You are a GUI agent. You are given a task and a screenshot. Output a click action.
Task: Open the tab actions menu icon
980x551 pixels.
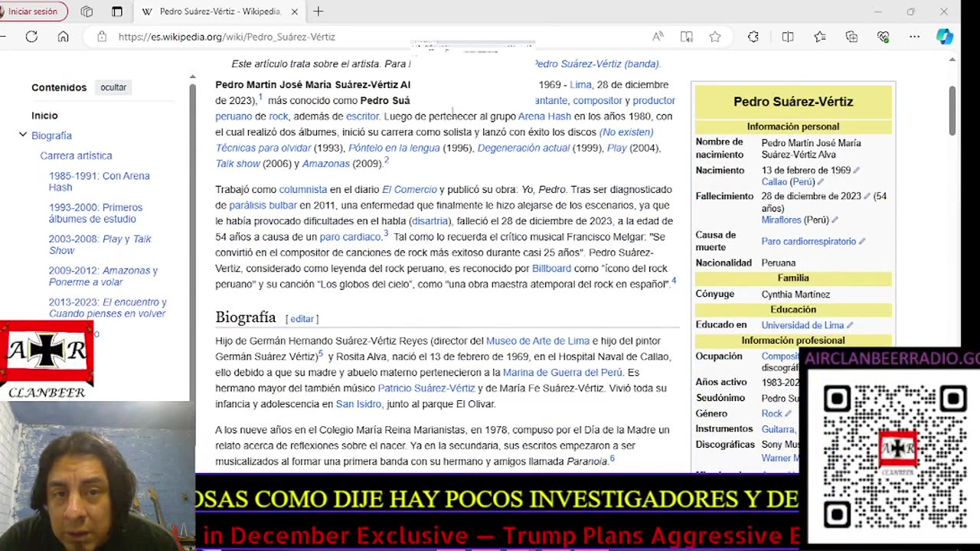116,11
